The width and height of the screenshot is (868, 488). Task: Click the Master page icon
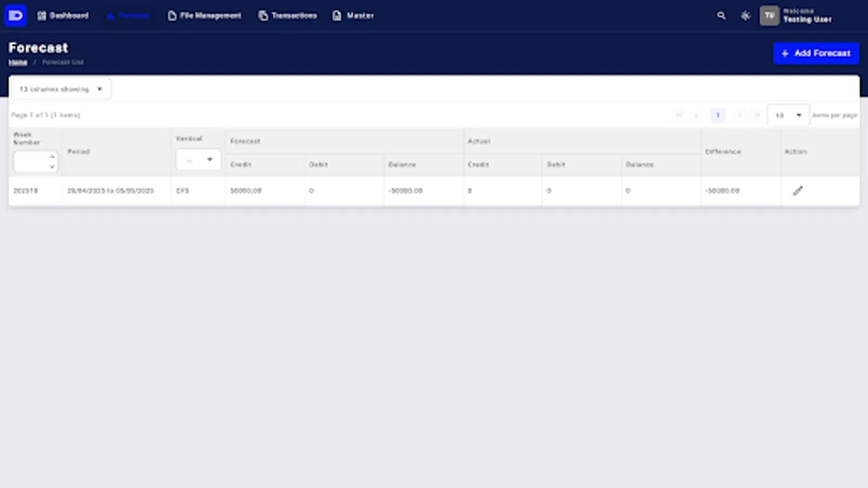(x=337, y=16)
